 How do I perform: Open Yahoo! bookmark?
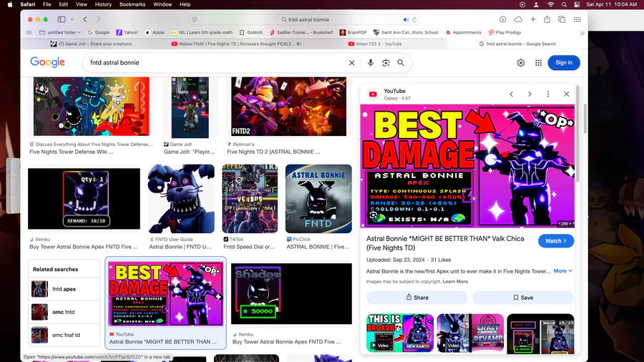127,32
